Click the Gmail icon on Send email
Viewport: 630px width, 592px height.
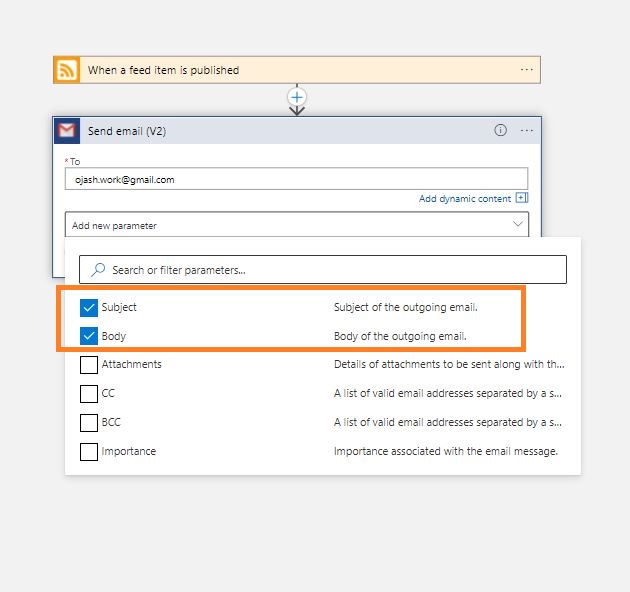[x=67, y=131]
